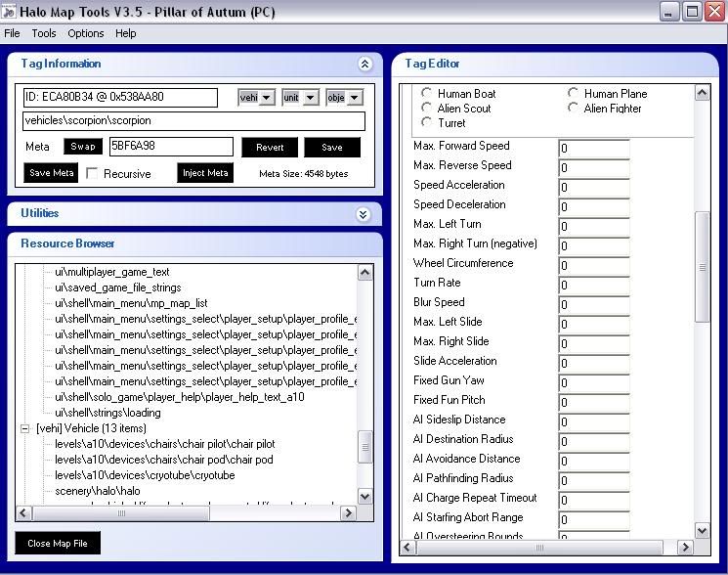This screenshot has width=728, height=575.
Task: Select the Alien Fighter radio button
Action: click(573, 108)
